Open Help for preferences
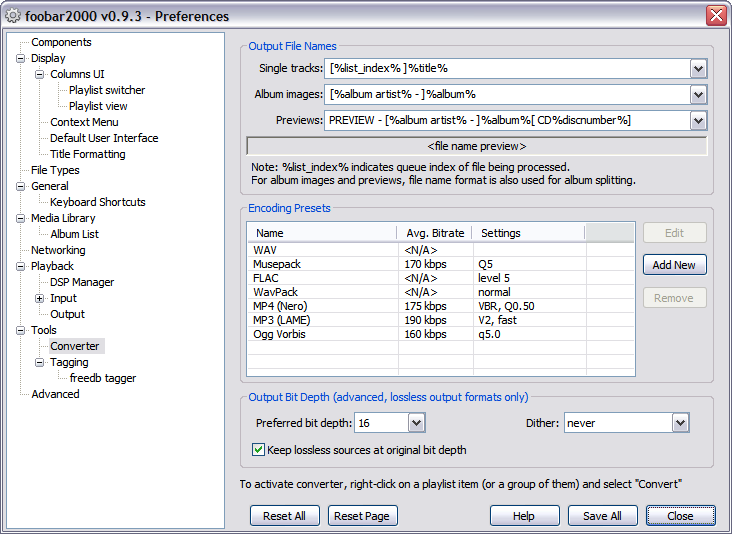 pos(524,516)
